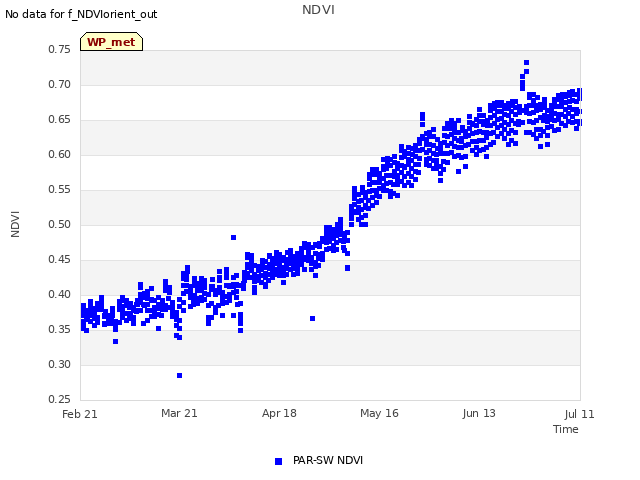The image size is (640, 480).
Task: Click the blue PAR-SW NDVI legend marker
Action: (x=278, y=461)
